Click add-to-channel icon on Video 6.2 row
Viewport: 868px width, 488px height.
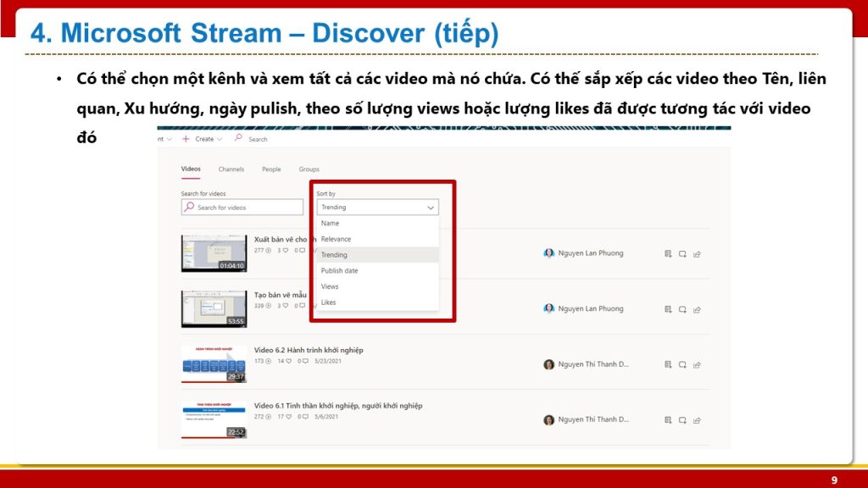click(x=682, y=364)
